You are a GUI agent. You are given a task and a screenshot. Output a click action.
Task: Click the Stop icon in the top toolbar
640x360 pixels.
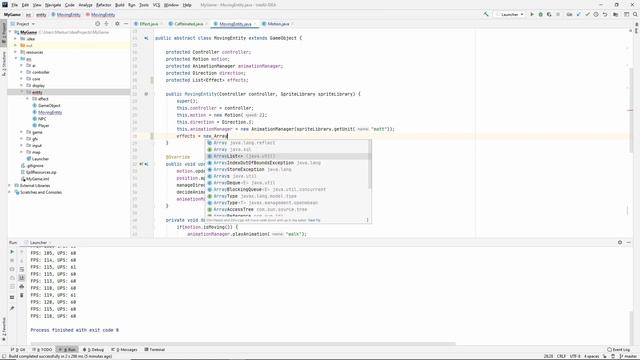(x=558, y=14)
